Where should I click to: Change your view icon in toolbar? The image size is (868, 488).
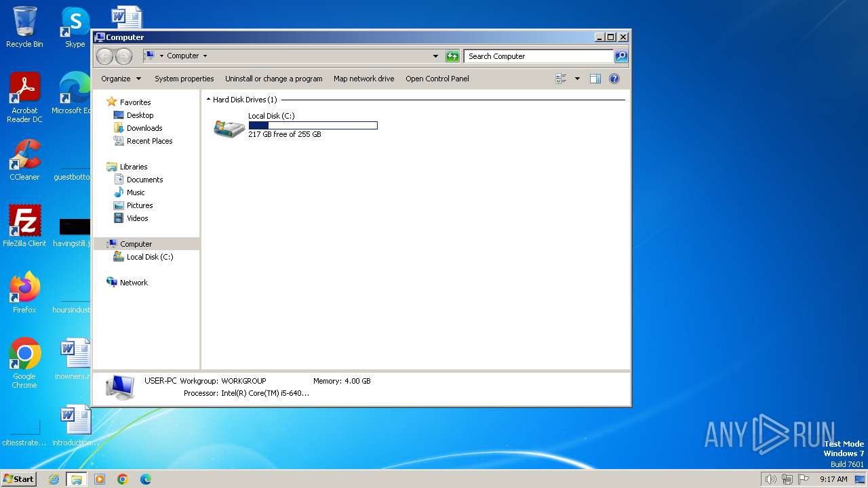(561, 79)
